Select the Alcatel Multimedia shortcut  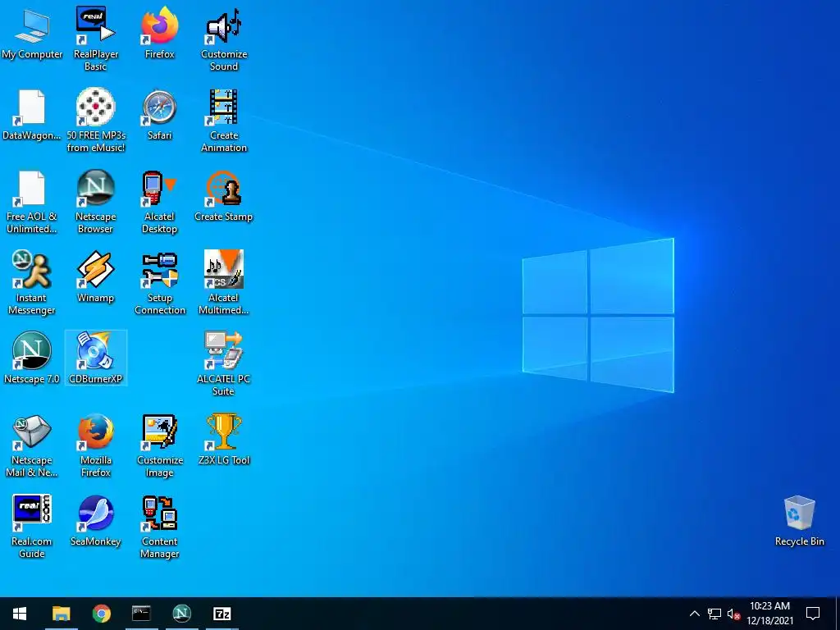pos(224,283)
